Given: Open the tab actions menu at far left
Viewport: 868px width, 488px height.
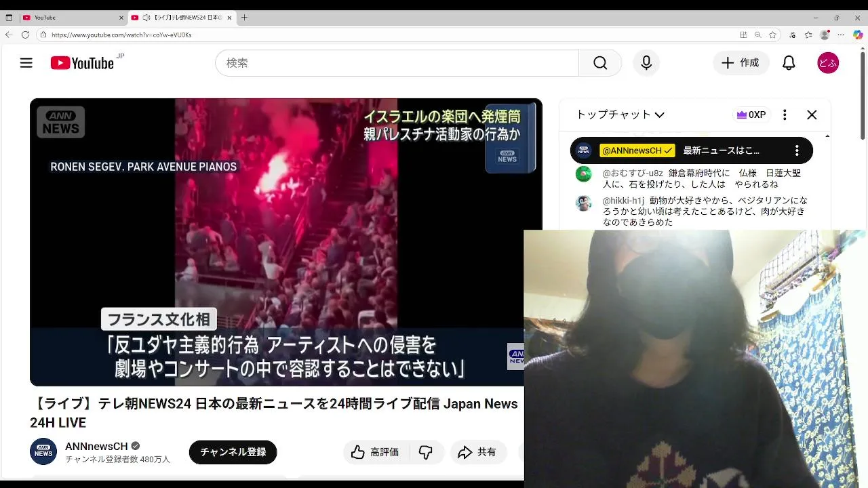Looking at the screenshot, I should (x=9, y=18).
